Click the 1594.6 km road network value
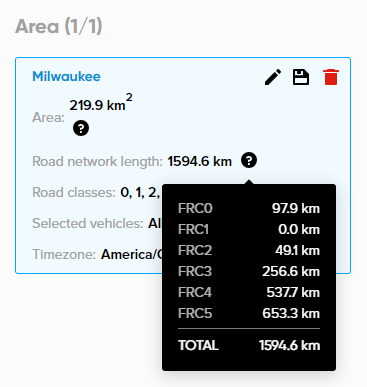Screen dimensions: 367x387 [x=199, y=161]
